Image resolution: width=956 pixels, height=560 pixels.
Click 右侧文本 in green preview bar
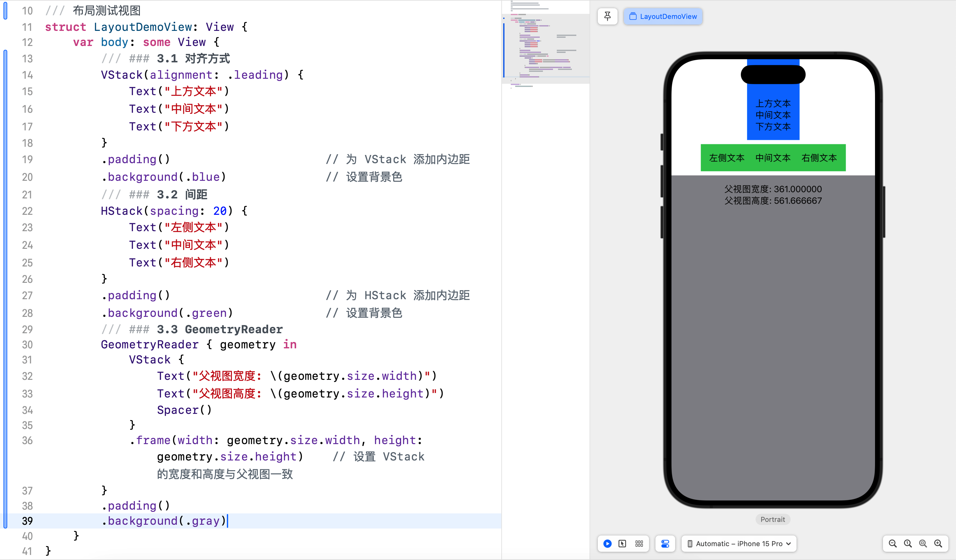coord(819,158)
